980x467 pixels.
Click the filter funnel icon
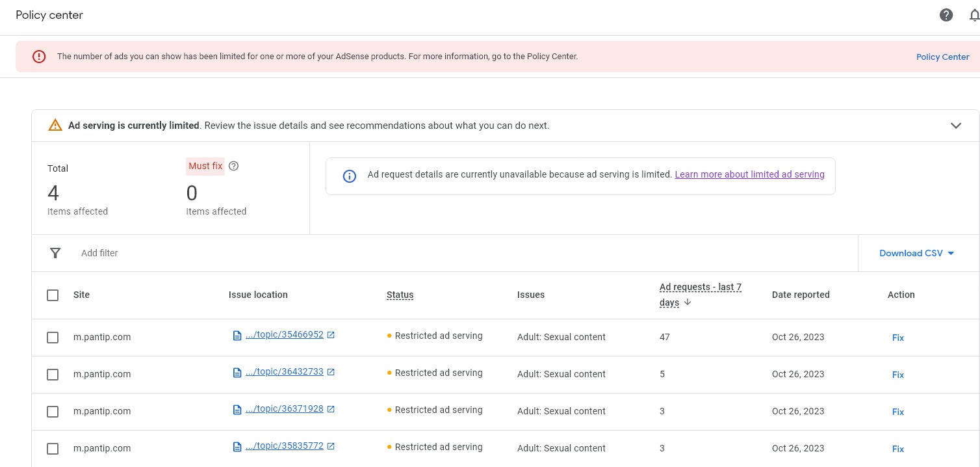pos(55,253)
